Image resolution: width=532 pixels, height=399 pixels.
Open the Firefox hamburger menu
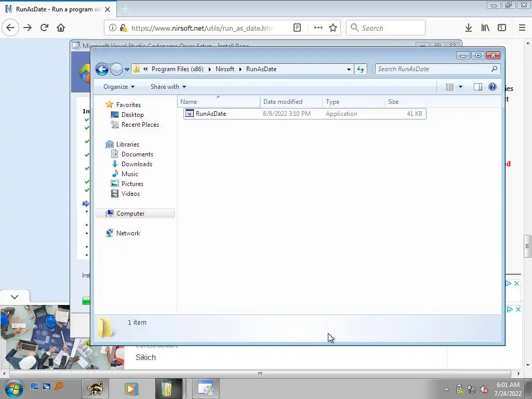click(522, 28)
